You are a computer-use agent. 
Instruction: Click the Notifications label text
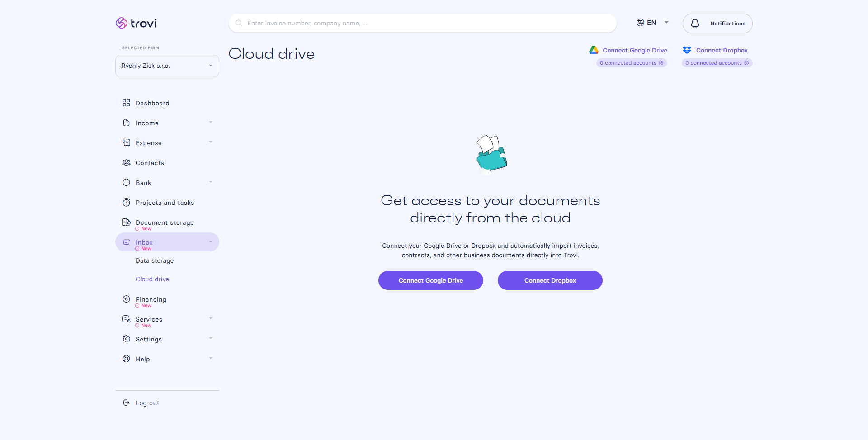pos(728,24)
